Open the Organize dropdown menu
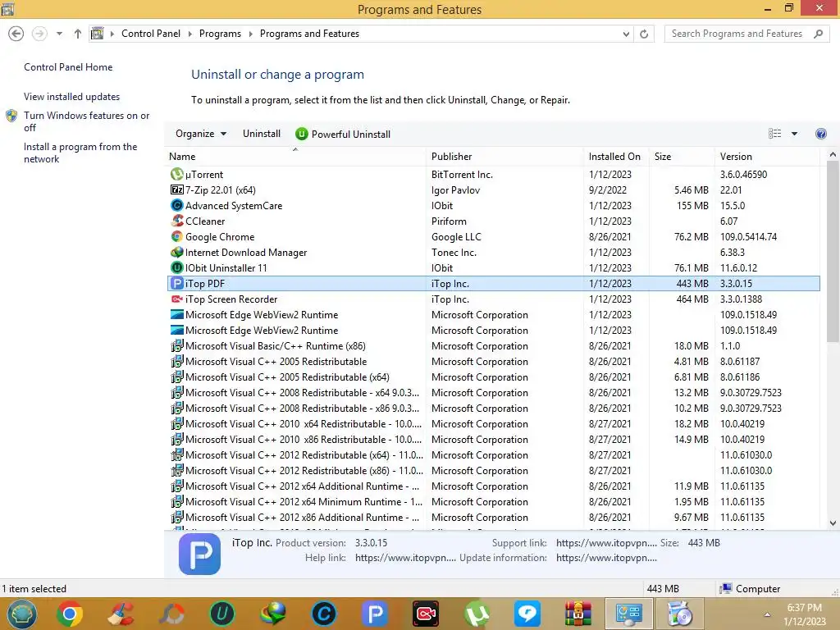 (x=201, y=134)
